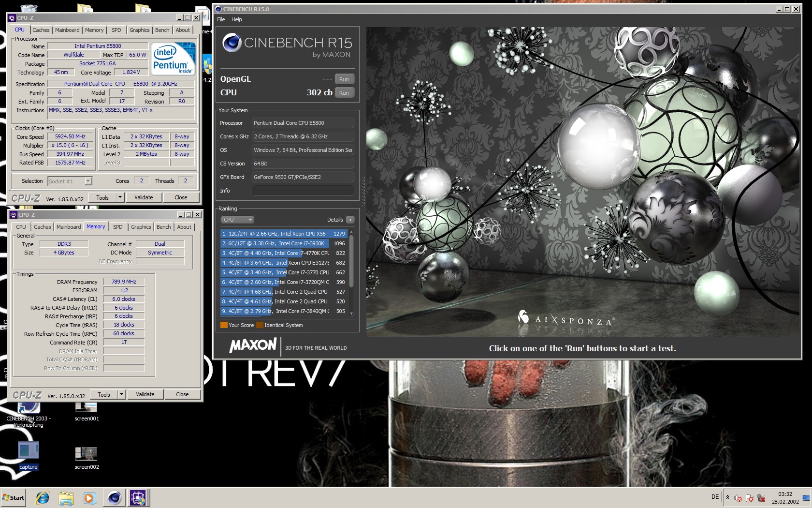The height and width of the screenshot is (508, 812).
Task: Switch to Mainboard tab in top CPU-Z
Action: 67,30
